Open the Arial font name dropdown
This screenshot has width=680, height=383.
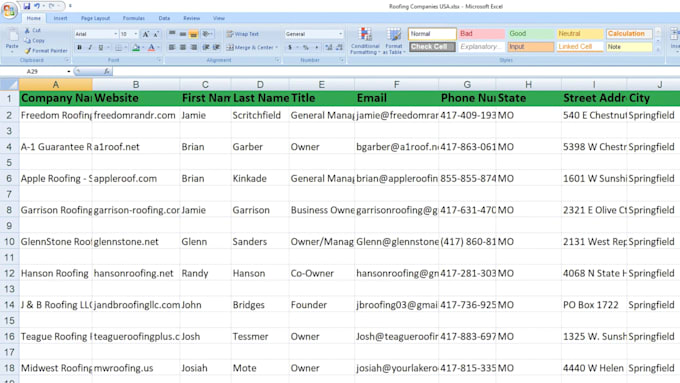click(x=116, y=34)
